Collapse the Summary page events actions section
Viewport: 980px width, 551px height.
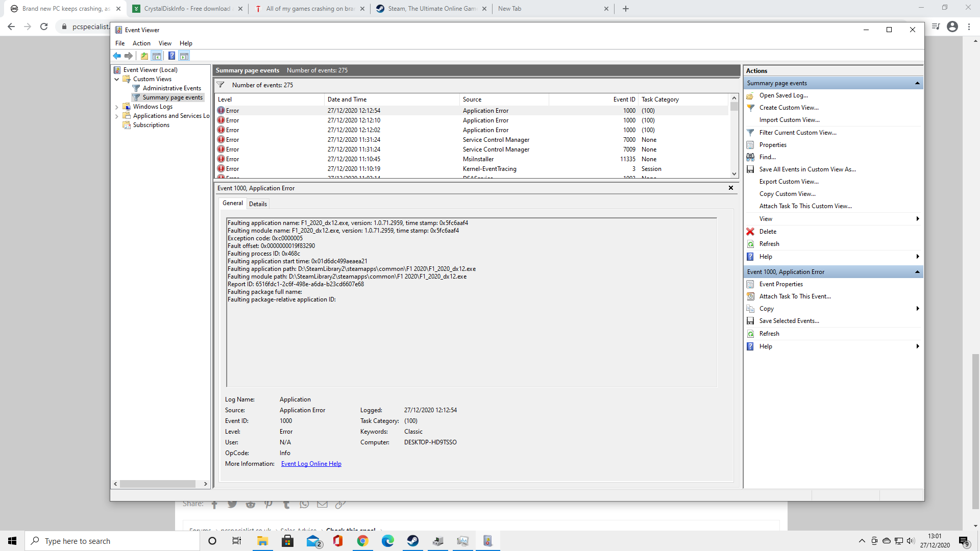(x=917, y=83)
